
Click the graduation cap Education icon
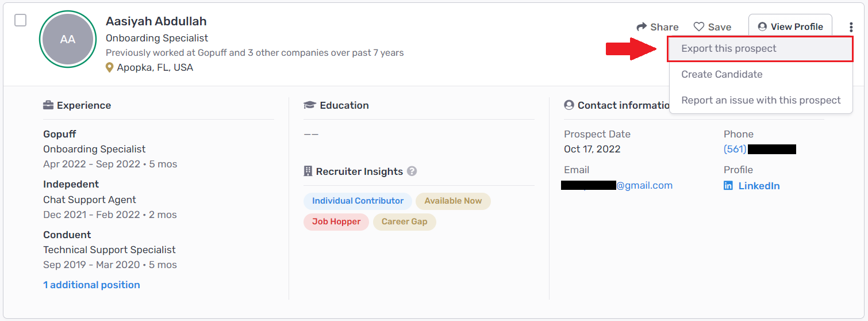pyautogui.click(x=310, y=105)
